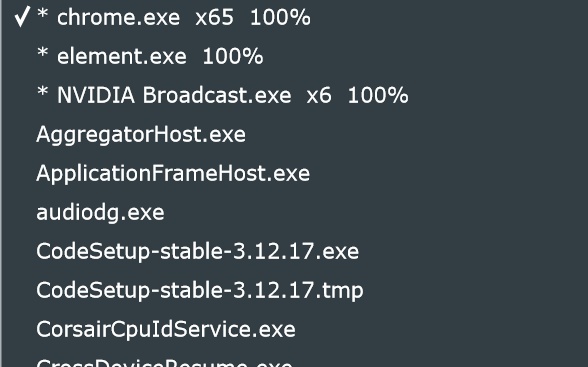This screenshot has height=367, width=588.
Task: Choose ApplicationFrameHost.exe from the list
Action: pos(295,173)
